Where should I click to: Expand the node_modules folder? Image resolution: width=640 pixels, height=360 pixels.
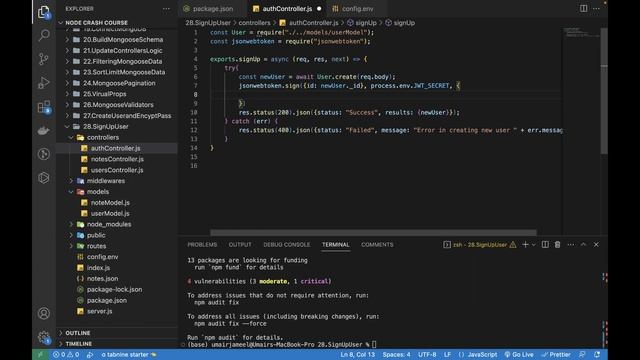[117, 224]
